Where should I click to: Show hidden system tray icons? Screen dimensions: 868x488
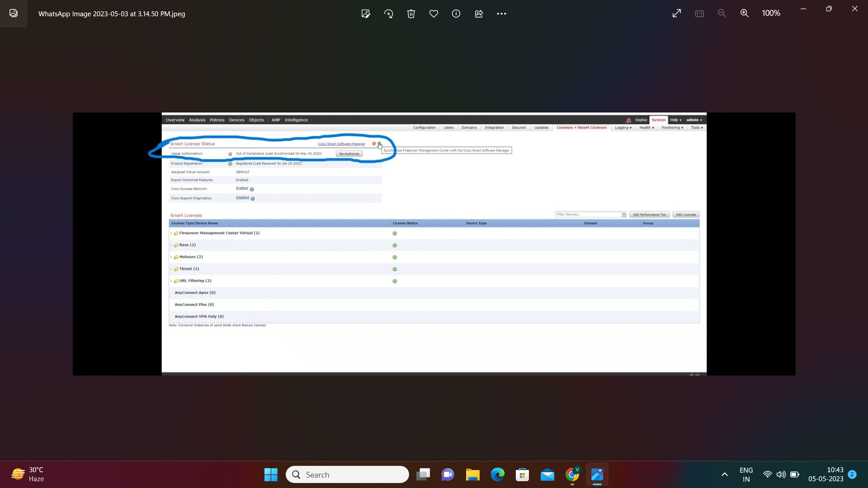point(724,474)
